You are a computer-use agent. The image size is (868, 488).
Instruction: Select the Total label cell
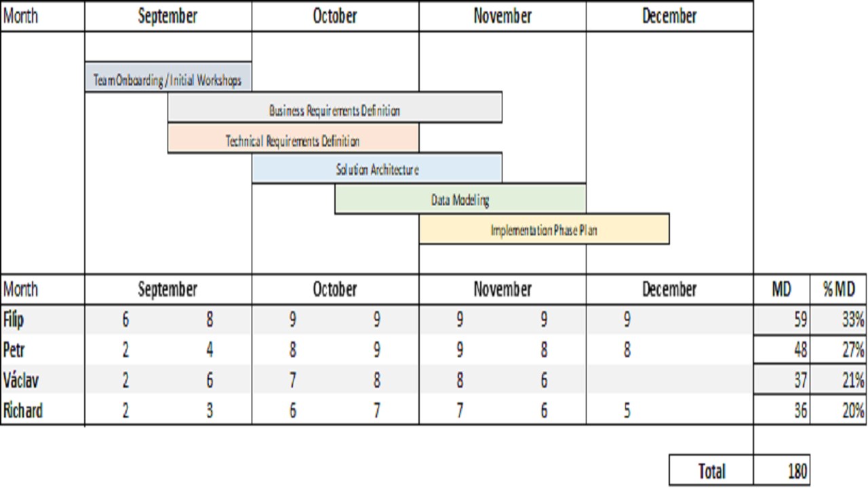[x=711, y=471]
